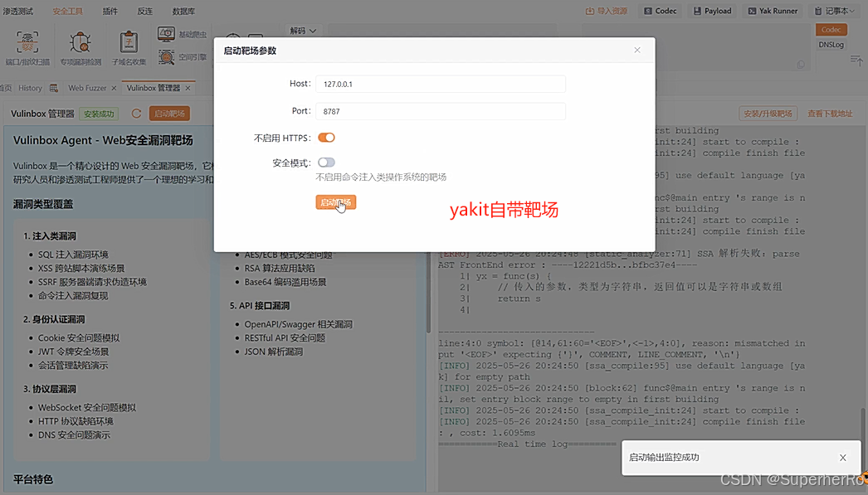
Task: Open the 空间引擎 search tool
Action: [x=182, y=56]
